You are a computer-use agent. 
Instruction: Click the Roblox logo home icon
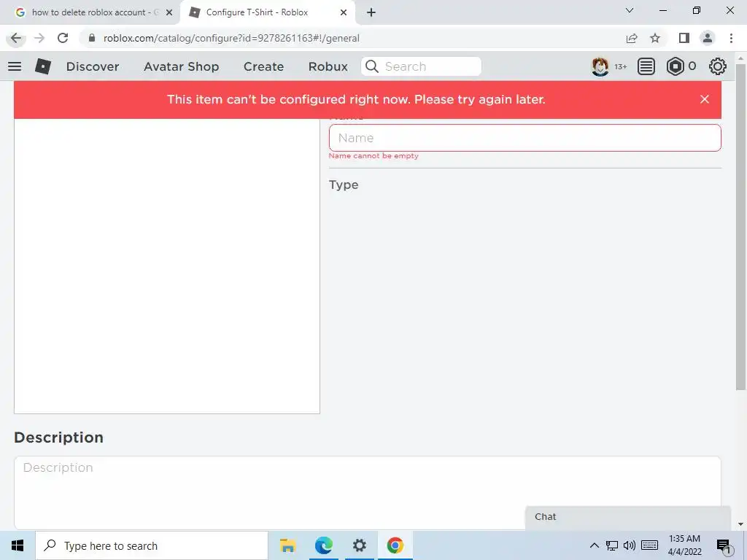pyautogui.click(x=43, y=66)
